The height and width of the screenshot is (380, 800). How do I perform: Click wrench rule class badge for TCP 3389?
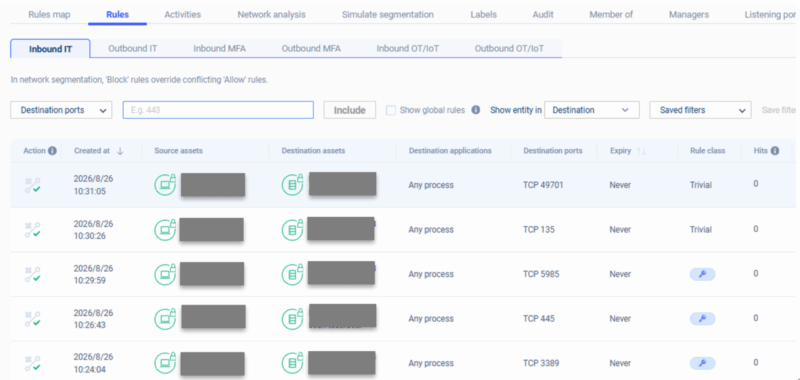pyautogui.click(x=703, y=363)
